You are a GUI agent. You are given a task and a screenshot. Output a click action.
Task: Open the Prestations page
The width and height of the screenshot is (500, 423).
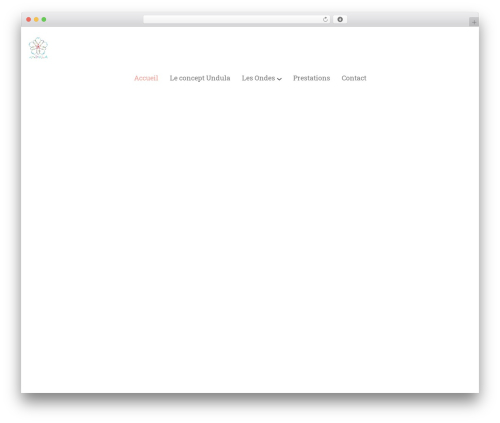(312, 78)
